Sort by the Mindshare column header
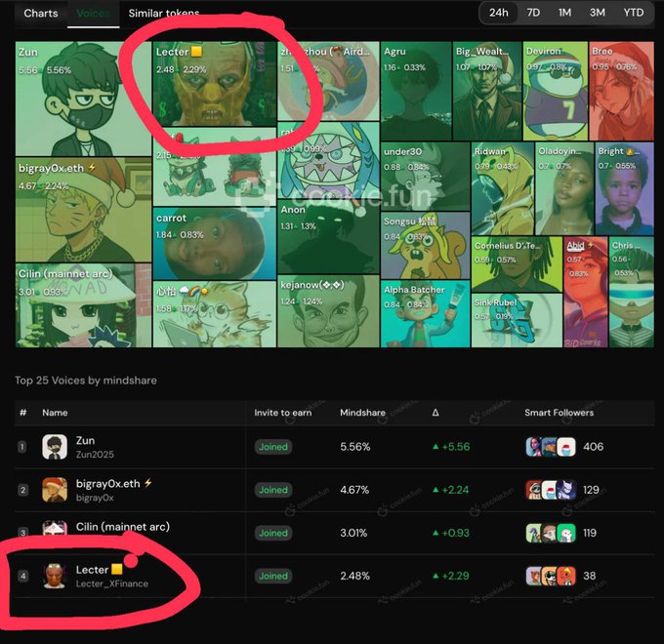The image size is (664, 644). click(x=362, y=412)
